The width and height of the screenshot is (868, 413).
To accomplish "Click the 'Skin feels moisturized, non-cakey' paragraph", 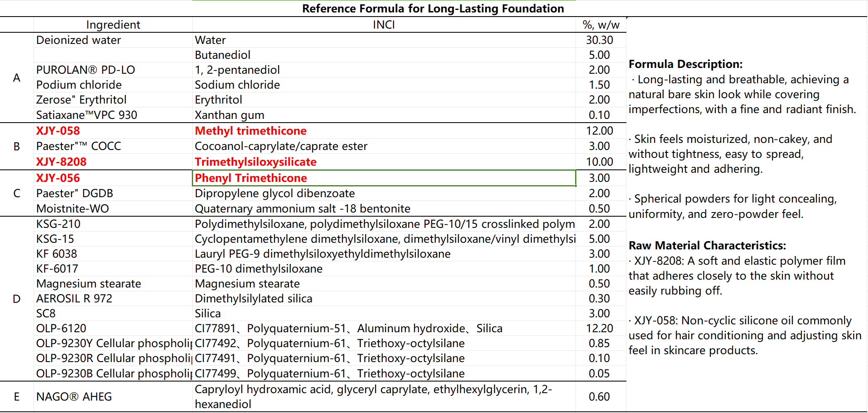I will 730,154.
